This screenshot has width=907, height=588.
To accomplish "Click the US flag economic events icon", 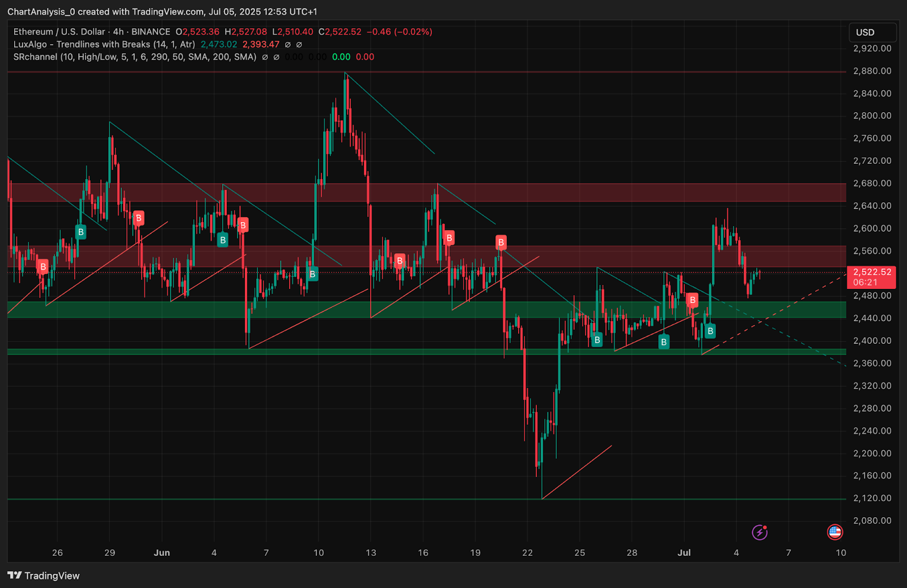I will click(836, 532).
